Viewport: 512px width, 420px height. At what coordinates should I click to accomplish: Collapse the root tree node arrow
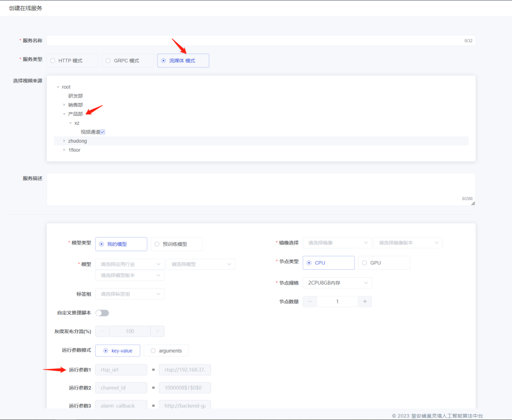click(x=58, y=87)
